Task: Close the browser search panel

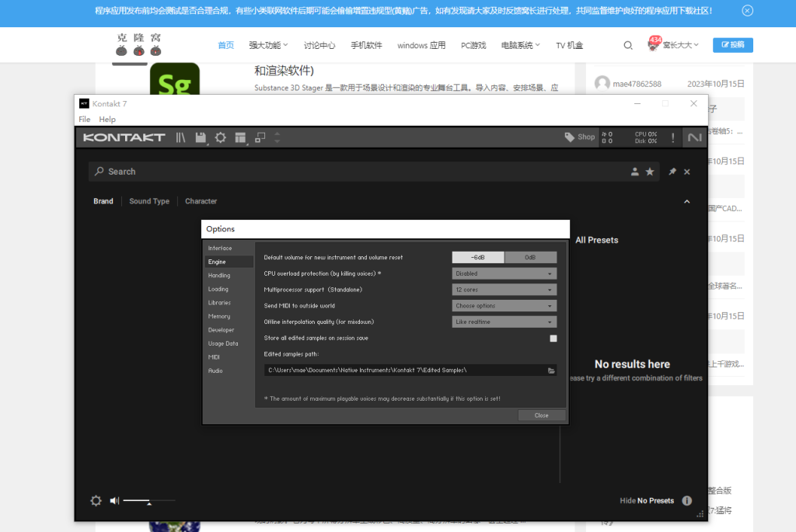Action: pyautogui.click(x=687, y=172)
